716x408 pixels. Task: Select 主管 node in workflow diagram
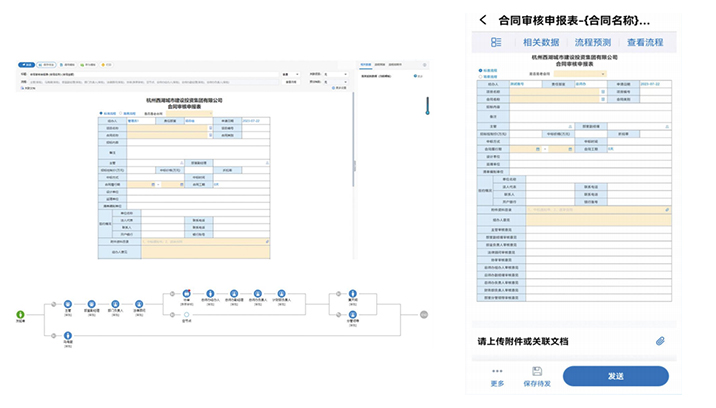(x=68, y=304)
